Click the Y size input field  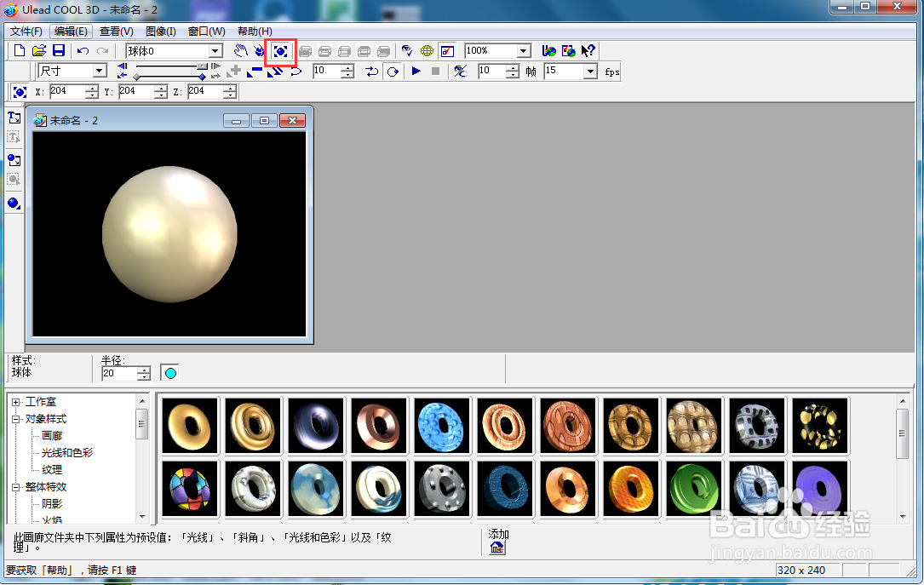coord(137,91)
